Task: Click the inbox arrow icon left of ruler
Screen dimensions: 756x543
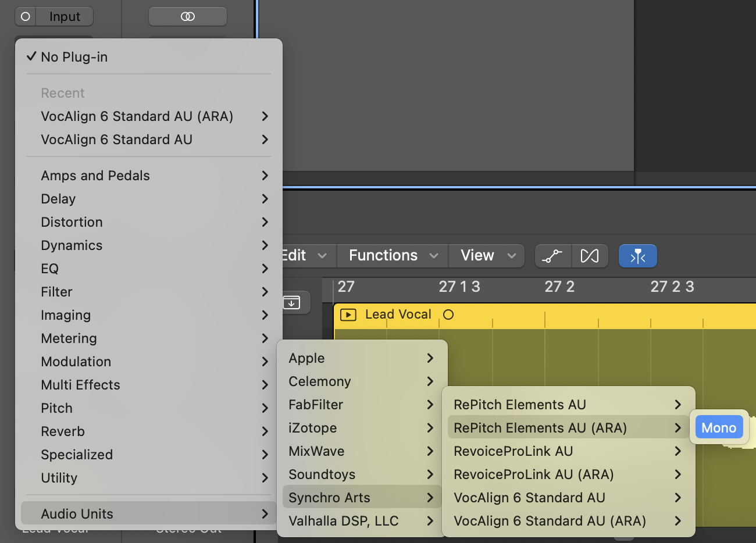Action: (x=291, y=302)
